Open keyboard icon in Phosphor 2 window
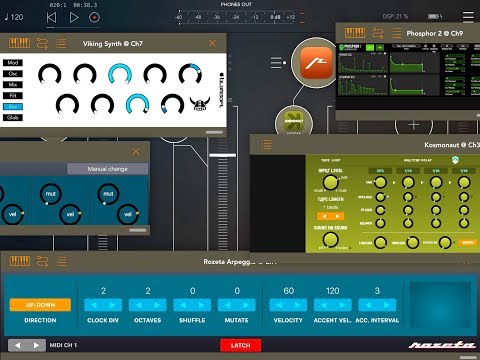 355,33
